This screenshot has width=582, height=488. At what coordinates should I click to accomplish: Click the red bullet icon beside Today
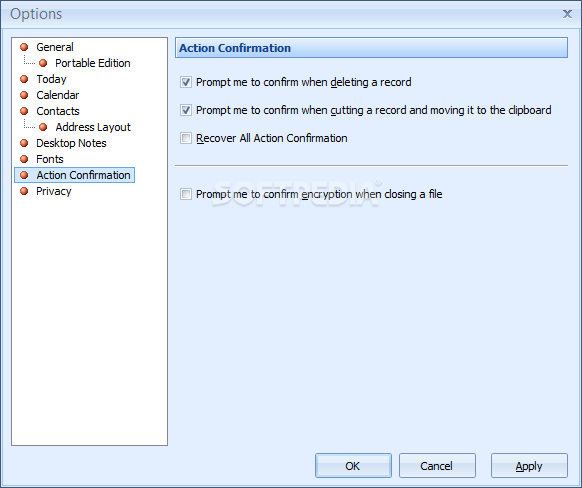point(24,79)
